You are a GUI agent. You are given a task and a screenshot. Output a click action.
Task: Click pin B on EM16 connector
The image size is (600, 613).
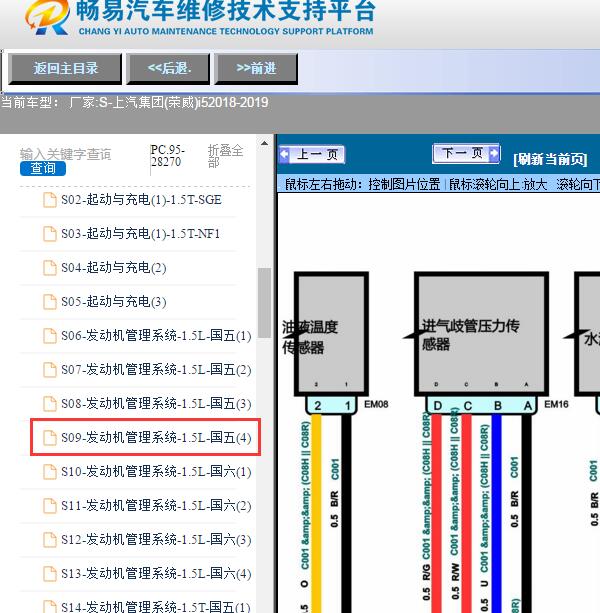click(498, 406)
